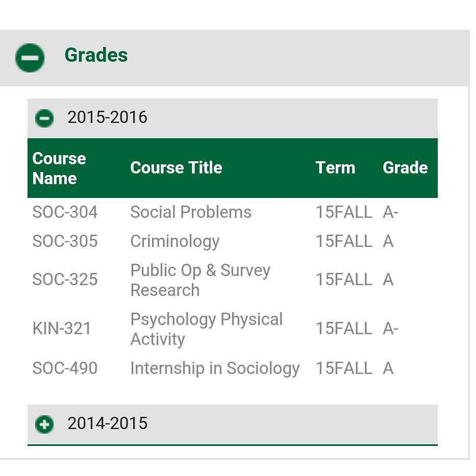Collapse the 2015-2016 minus icon
476x476 pixels.
pyautogui.click(x=44, y=118)
